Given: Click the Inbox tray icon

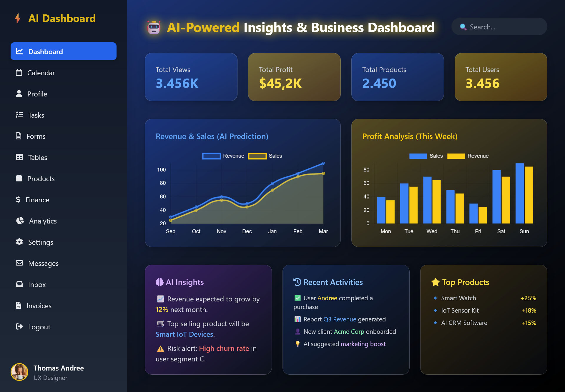Looking at the screenshot, I should (x=19, y=284).
